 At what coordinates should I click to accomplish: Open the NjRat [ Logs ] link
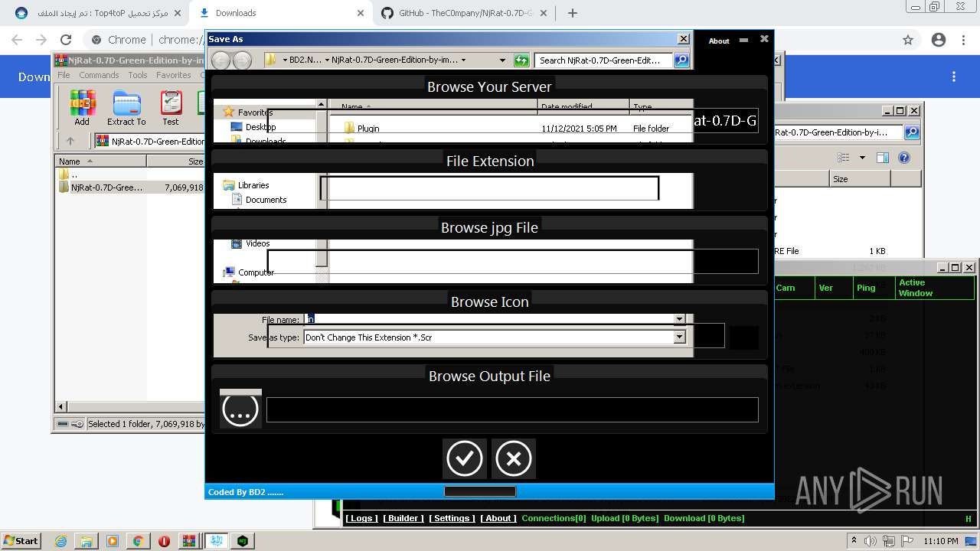tap(361, 518)
